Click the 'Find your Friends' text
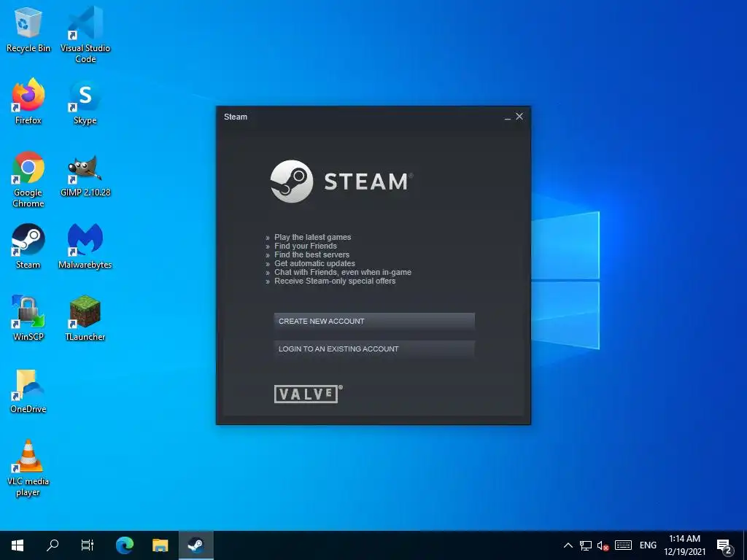Viewport: 747px width, 560px height. point(306,246)
